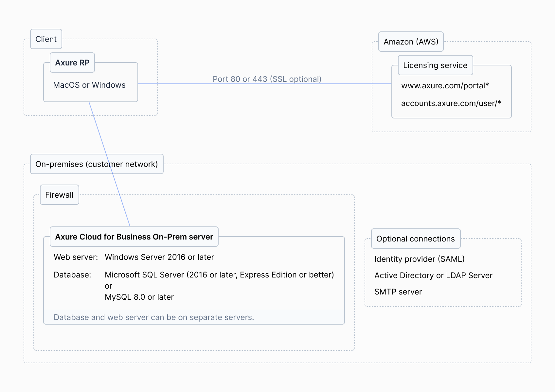
Task: Click 'Database and web server can be on separate servers' note
Action: (x=154, y=317)
